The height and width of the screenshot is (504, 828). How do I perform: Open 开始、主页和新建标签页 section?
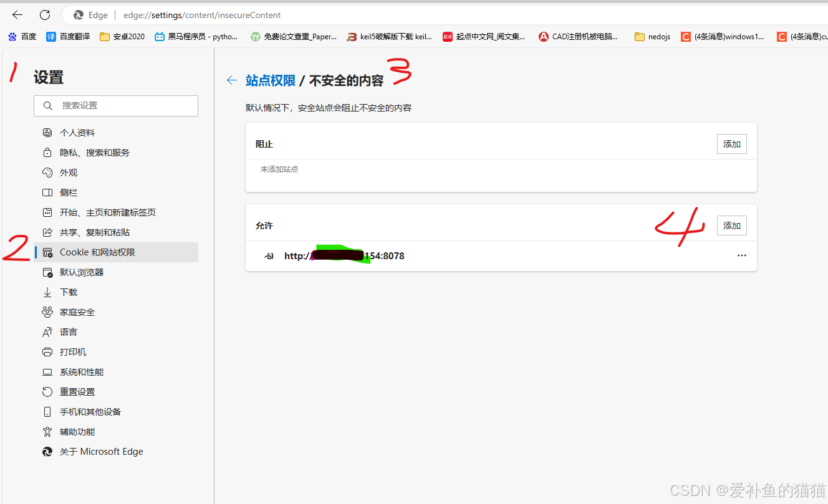point(116,212)
